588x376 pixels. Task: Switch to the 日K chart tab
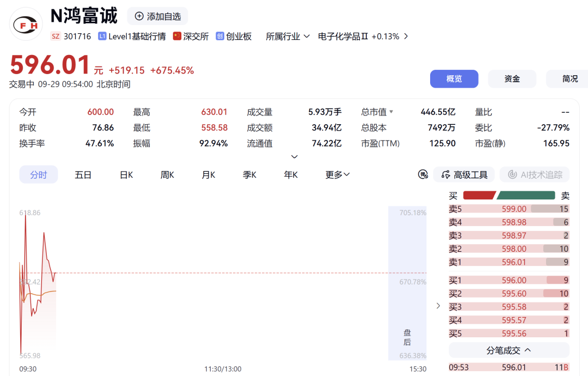click(126, 175)
